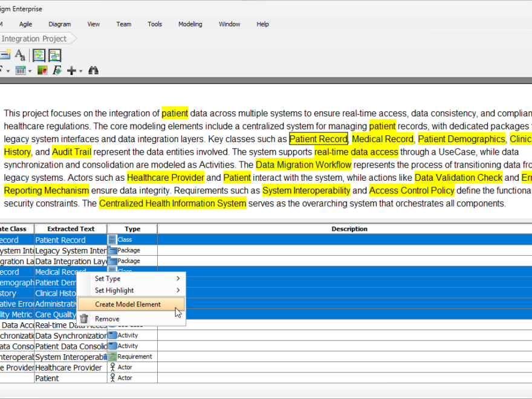Open the Tools menu
The width and height of the screenshot is (532, 399).
155,24
